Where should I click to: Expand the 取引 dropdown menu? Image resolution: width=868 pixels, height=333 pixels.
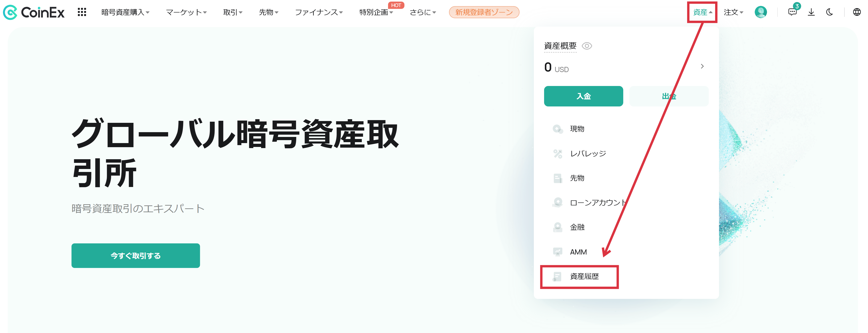pos(233,12)
